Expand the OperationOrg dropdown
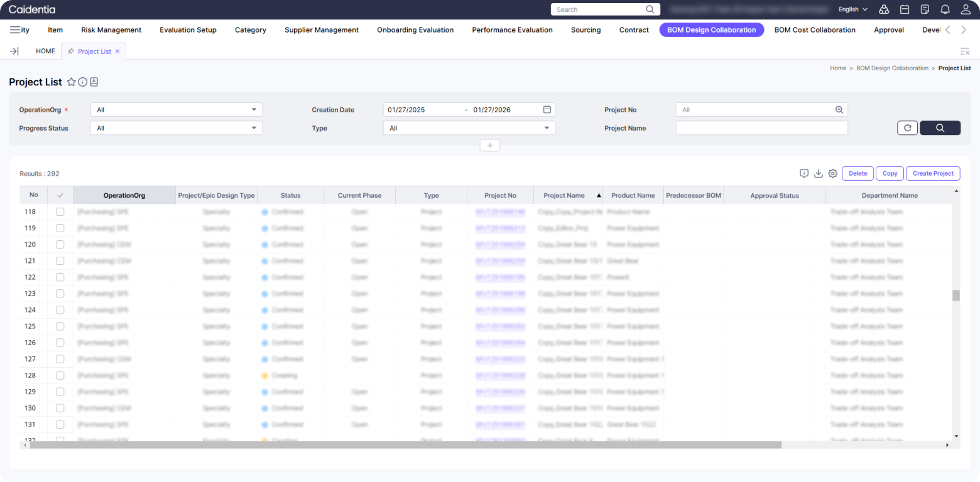980x482 pixels. (x=176, y=110)
